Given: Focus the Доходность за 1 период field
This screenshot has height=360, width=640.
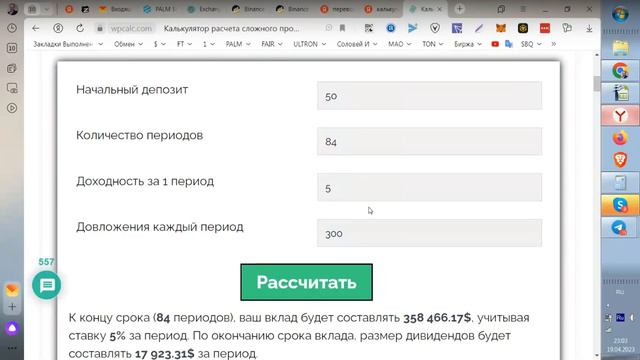Looking at the screenshot, I should point(429,187).
